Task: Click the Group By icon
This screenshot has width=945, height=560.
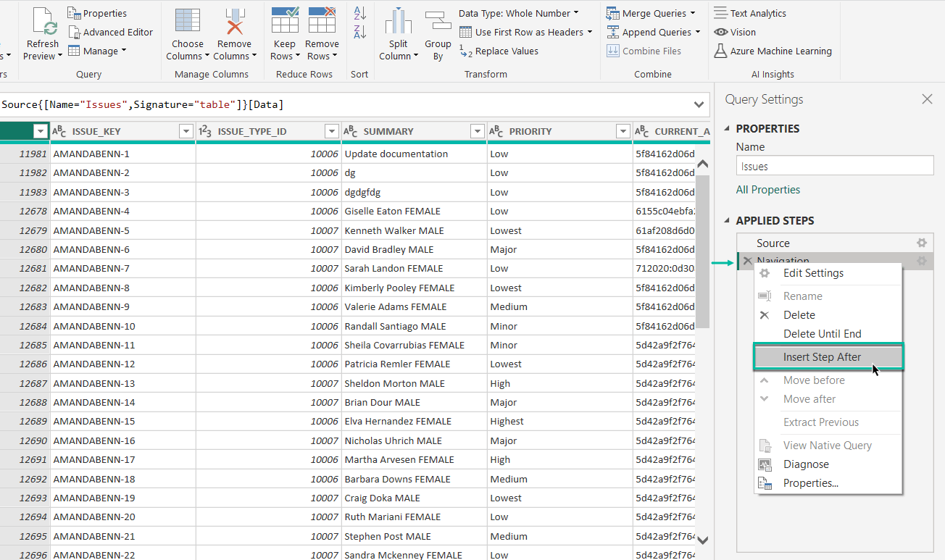Action: point(438,22)
